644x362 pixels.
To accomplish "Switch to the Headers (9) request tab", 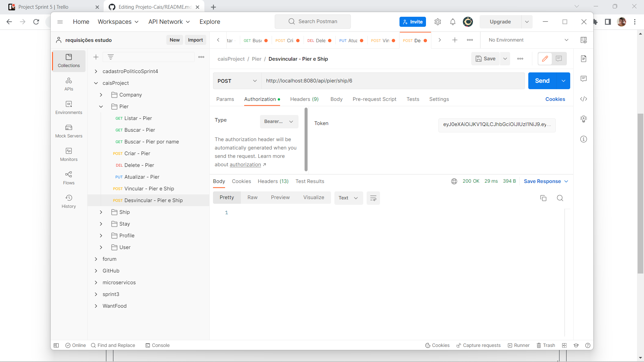I will tap(304, 99).
